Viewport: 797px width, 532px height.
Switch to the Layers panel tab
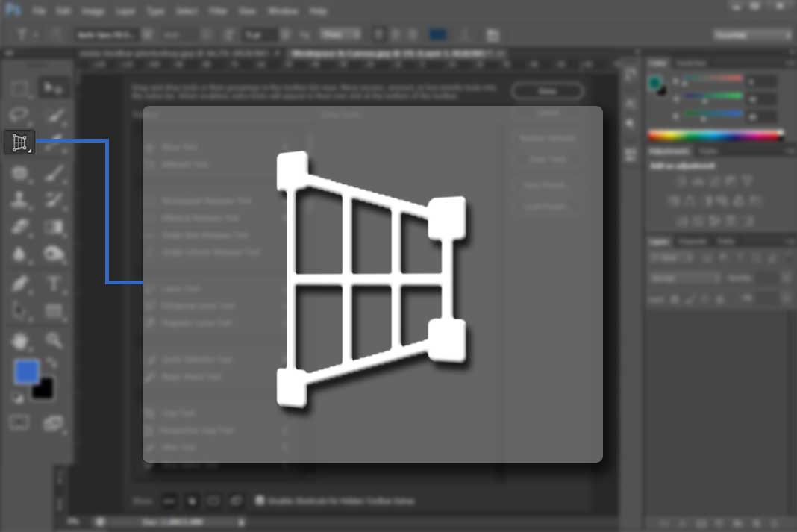659,241
